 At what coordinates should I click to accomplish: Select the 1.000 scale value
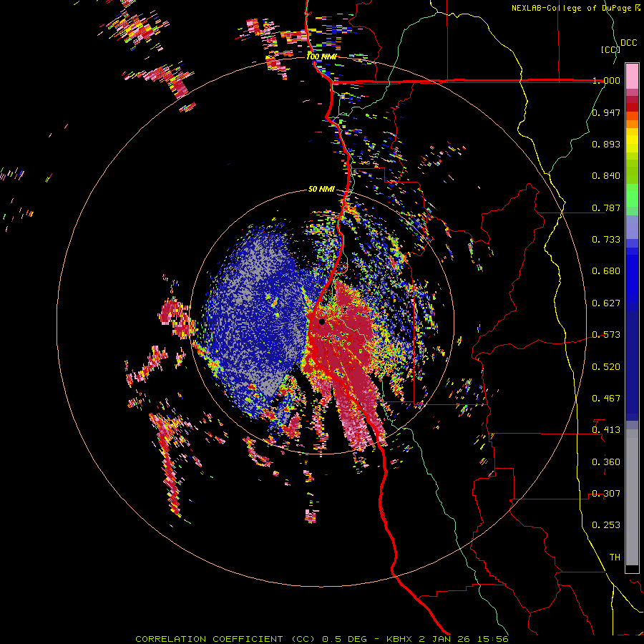pyautogui.click(x=606, y=80)
